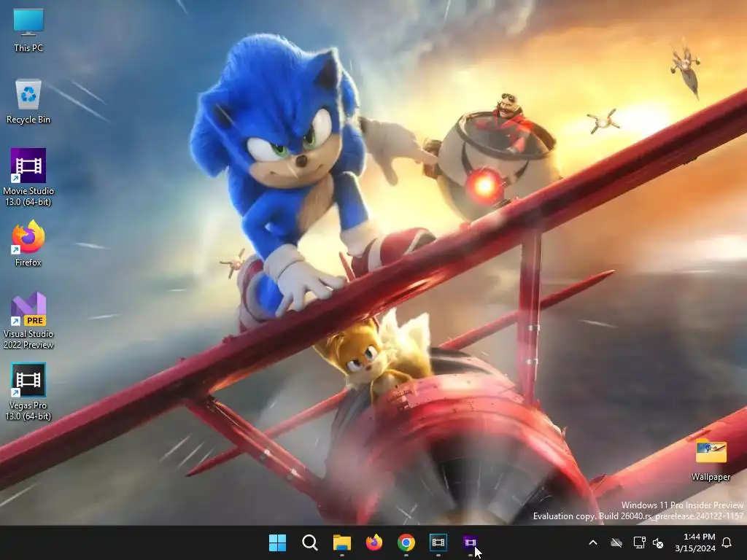Image resolution: width=747 pixels, height=560 pixels.
Task: Select the Firefox desktop shortcut
Action: click(28, 244)
